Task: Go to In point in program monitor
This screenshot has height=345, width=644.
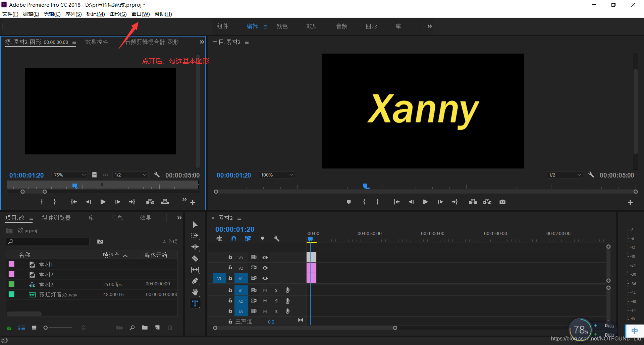Action: 396,202
